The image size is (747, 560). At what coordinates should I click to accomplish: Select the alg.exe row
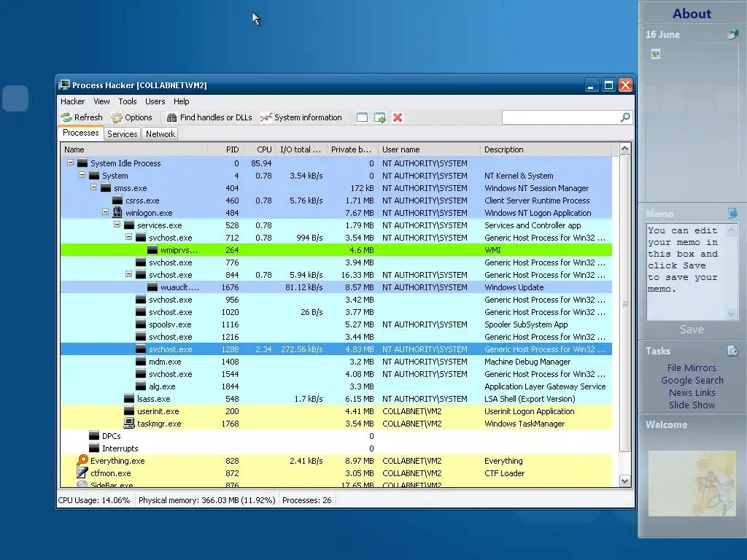(x=336, y=386)
